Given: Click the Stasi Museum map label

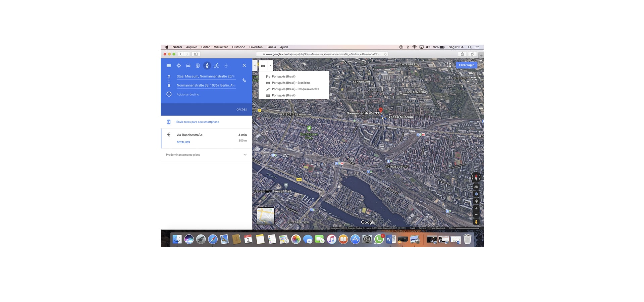Looking at the screenshot, I should (402, 117).
